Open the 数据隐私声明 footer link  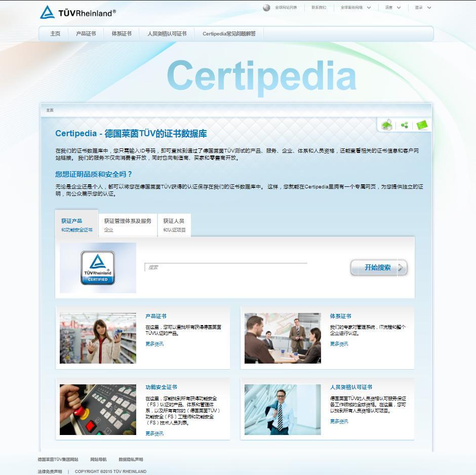pyautogui.click(x=131, y=459)
